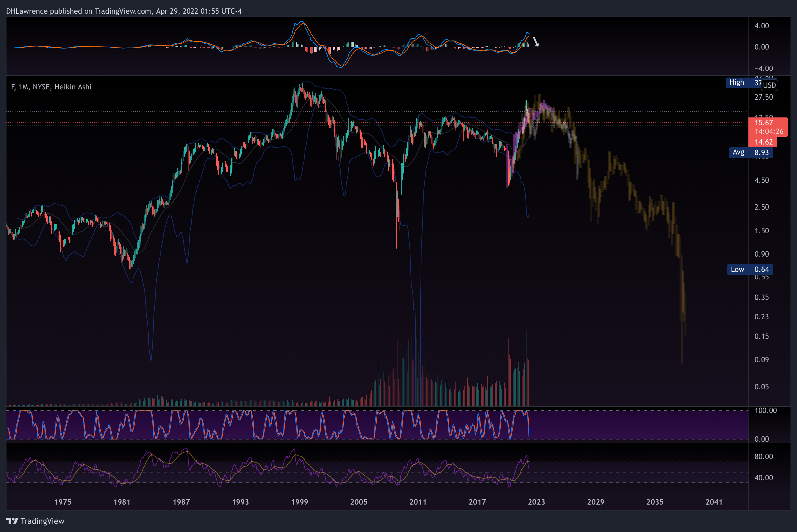The image size is (797, 532).
Task: Click the 14:04:26 countdown timer
Action: pos(769,131)
